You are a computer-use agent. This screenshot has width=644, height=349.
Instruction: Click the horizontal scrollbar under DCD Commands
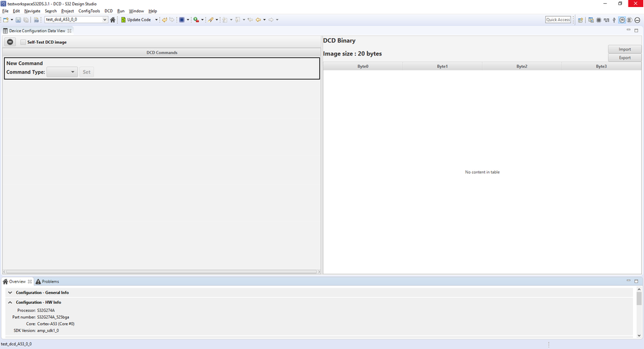[x=162, y=272]
